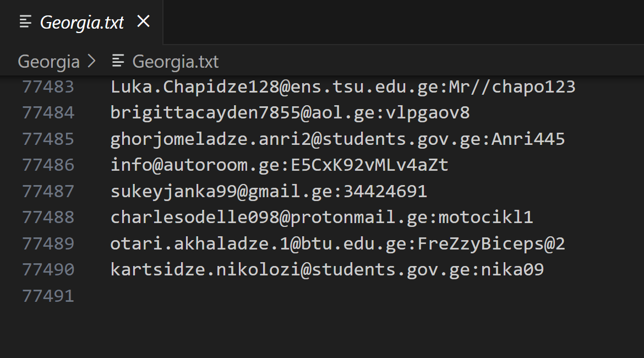Select the Georgia.txt tab title

point(82,23)
